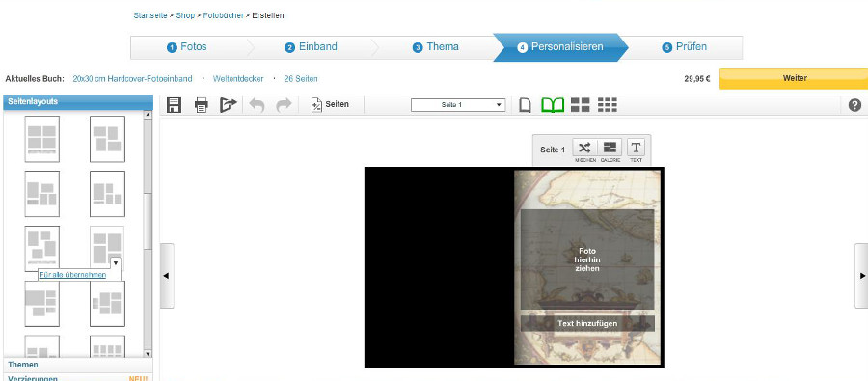Select left layout thumbnail in fourth row

pyautogui.click(x=42, y=304)
